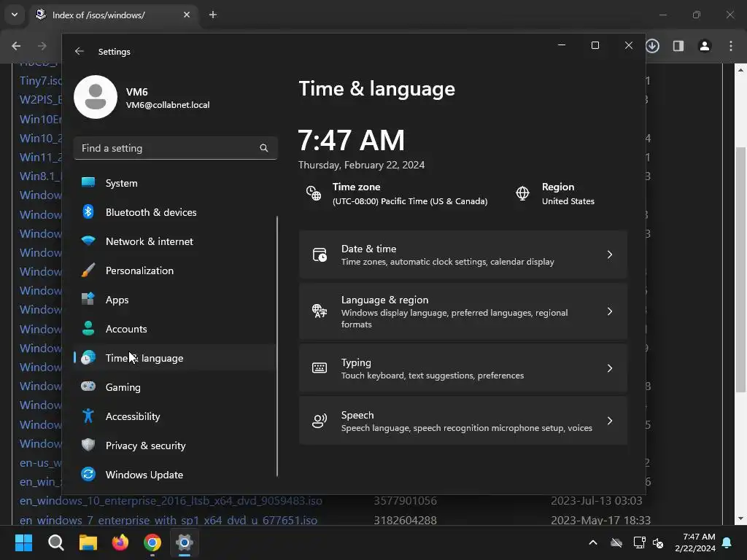Open File Explorer from taskbar
747x560 pixels.
click(88, 542)
